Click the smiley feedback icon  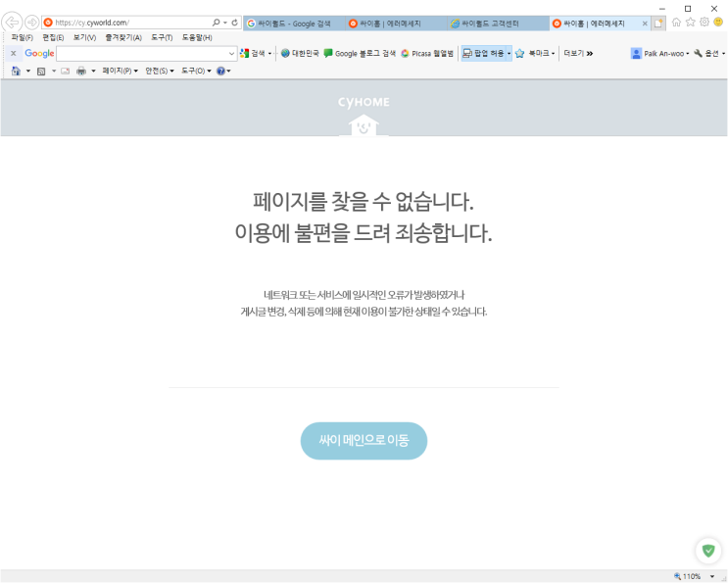tap(718, 23)
